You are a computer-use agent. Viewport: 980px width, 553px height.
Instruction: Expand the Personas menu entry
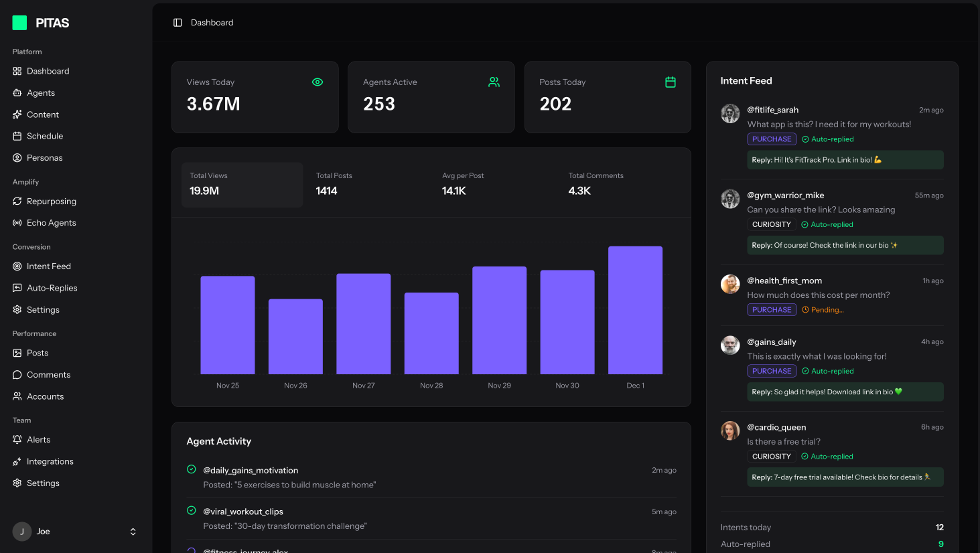pyautogui.click(x=44, y=157)
